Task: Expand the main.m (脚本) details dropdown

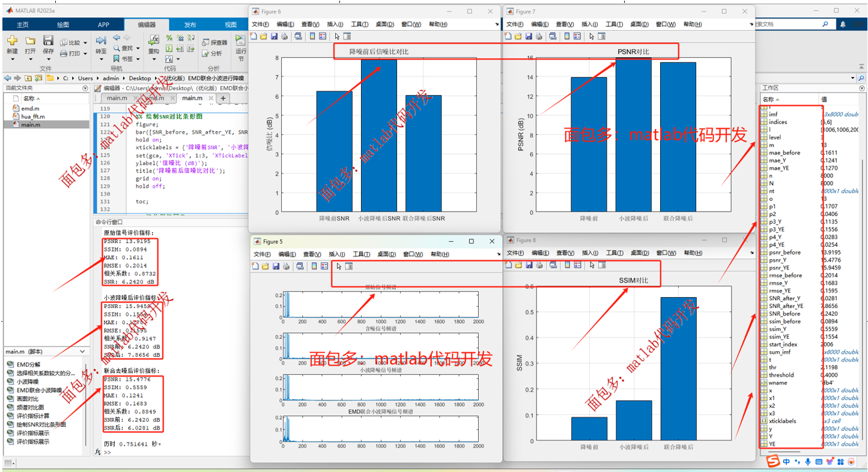Action: (83, 352)
